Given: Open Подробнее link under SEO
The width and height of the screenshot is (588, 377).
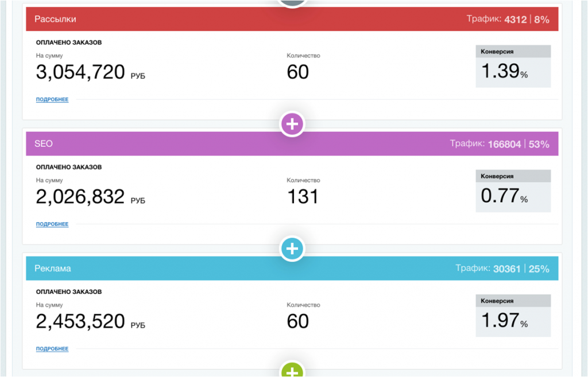Looking at the screenshot, I should tap(52, 224).
